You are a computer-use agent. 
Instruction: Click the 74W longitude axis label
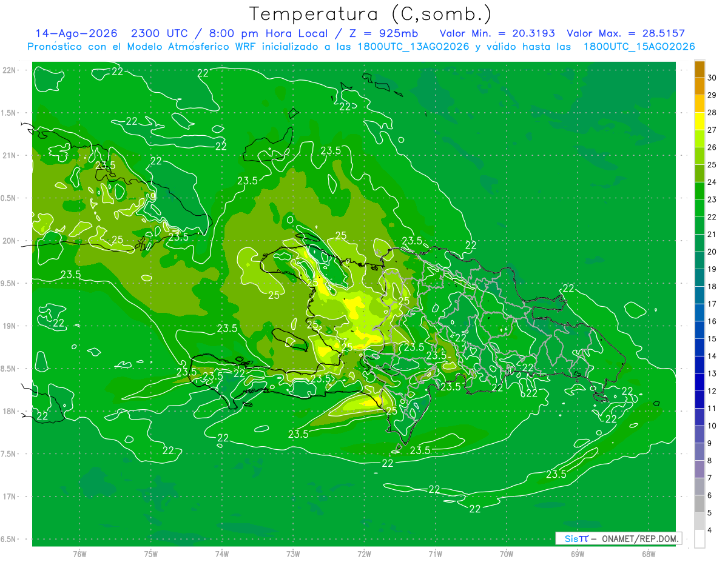pos(222,554)
